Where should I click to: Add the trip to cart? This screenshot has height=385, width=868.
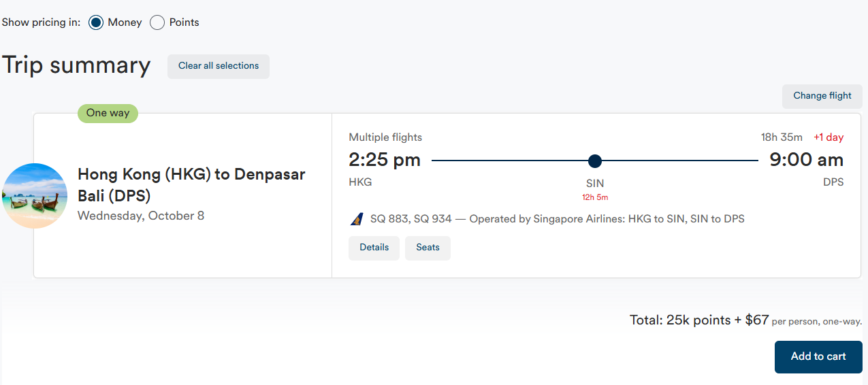[818, 356]
